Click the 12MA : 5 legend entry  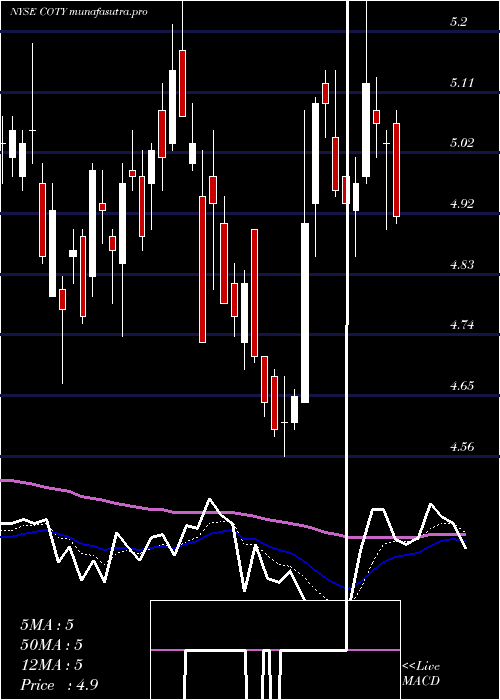click(52, 665)
